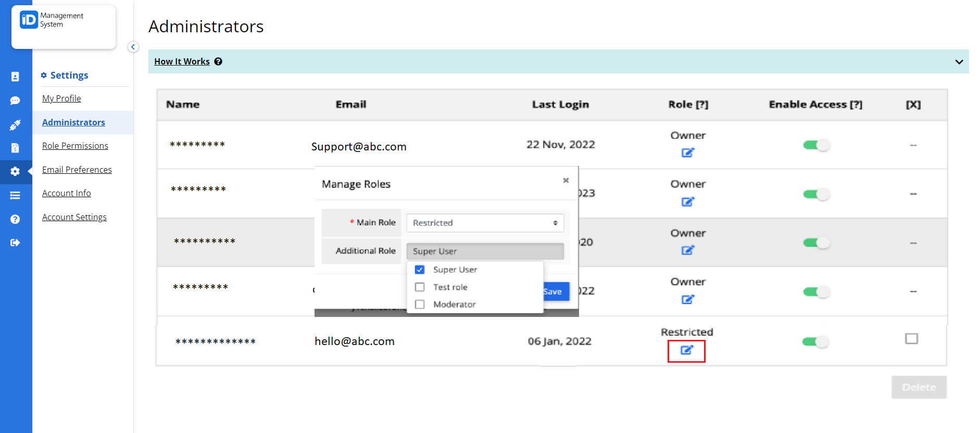Screen dimensions: 980x433
Task: Expand the How It Works panel chevron
Action: (x=959, y=62)
